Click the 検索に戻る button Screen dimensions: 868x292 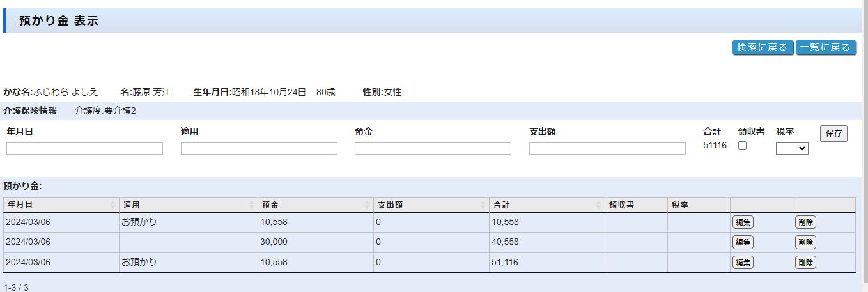[763, 48]
